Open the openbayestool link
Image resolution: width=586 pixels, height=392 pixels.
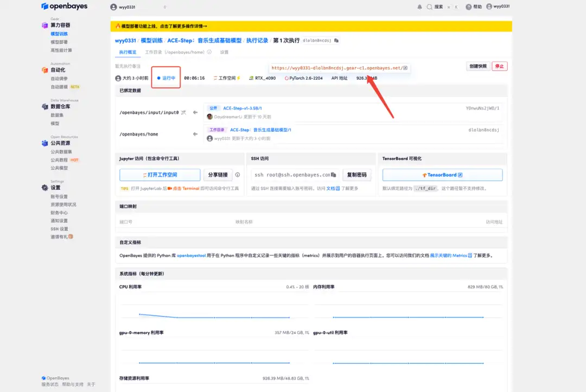(x=192, y=256)
